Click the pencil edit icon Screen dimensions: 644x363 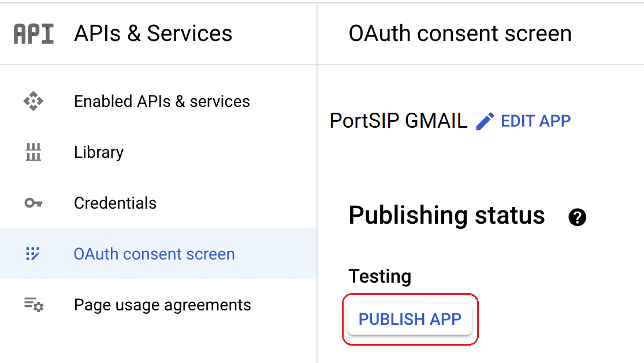[x=485, y=121]
